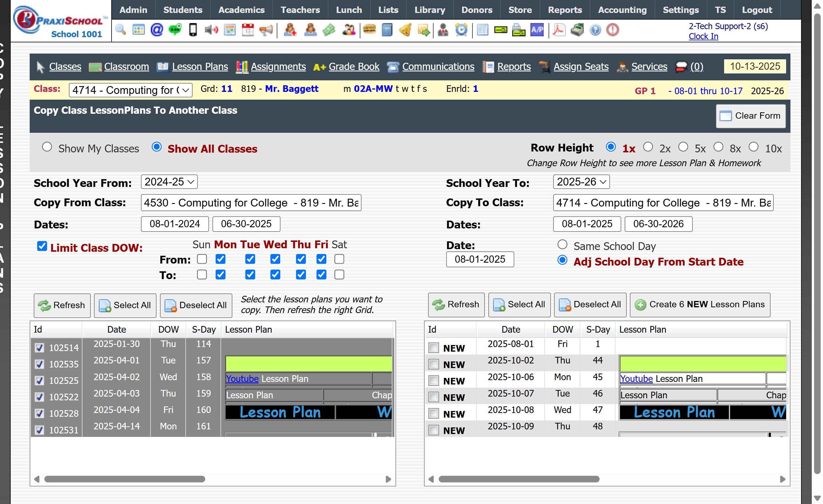The image size is (823, 504).
Task: Open the School Year To dropdown
Action: 581,182
